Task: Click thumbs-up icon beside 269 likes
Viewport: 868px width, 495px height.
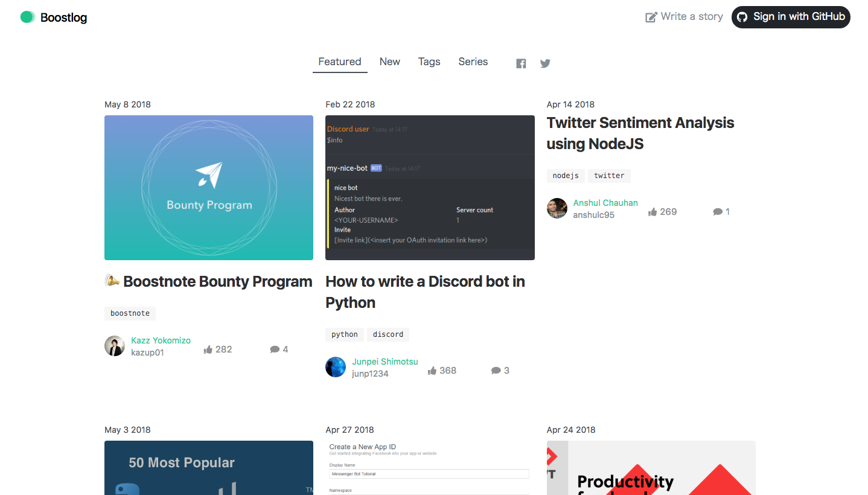Action: [653, 212]
